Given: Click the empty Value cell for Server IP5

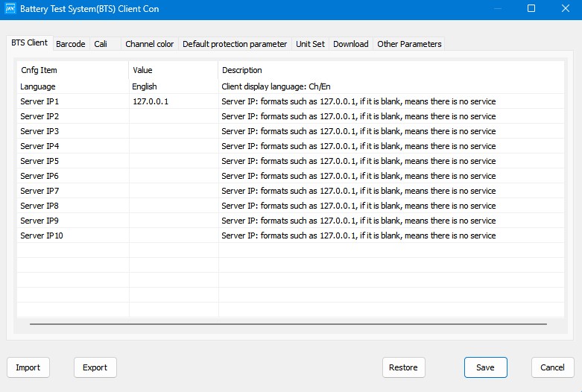Looking at the screenshot, I should click(x=174, y=161).
